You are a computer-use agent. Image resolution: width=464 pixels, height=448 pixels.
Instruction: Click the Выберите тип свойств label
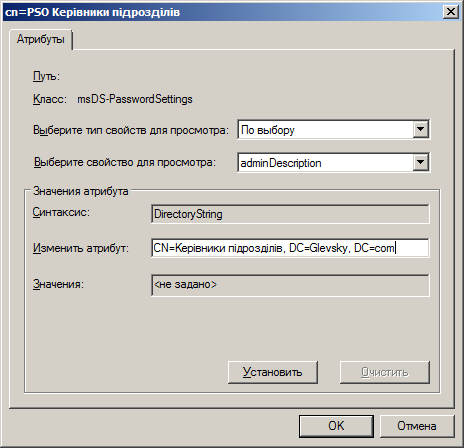[131, 130]
